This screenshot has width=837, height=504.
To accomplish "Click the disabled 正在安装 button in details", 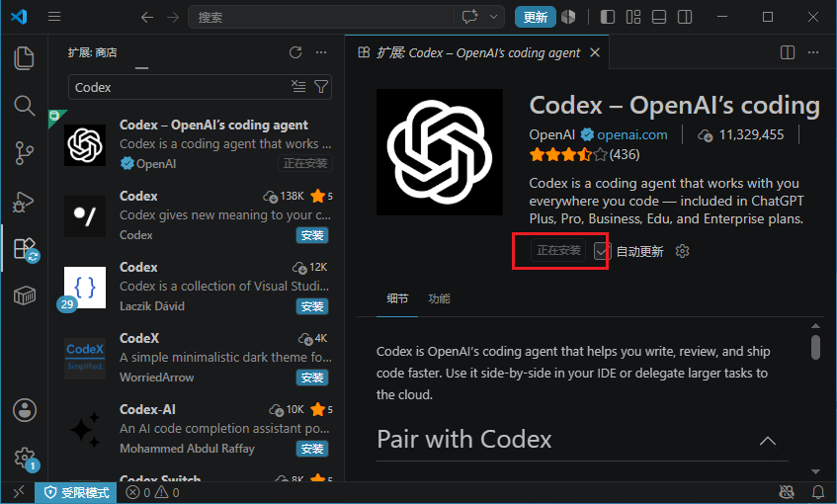I will [x=557, y=250].
